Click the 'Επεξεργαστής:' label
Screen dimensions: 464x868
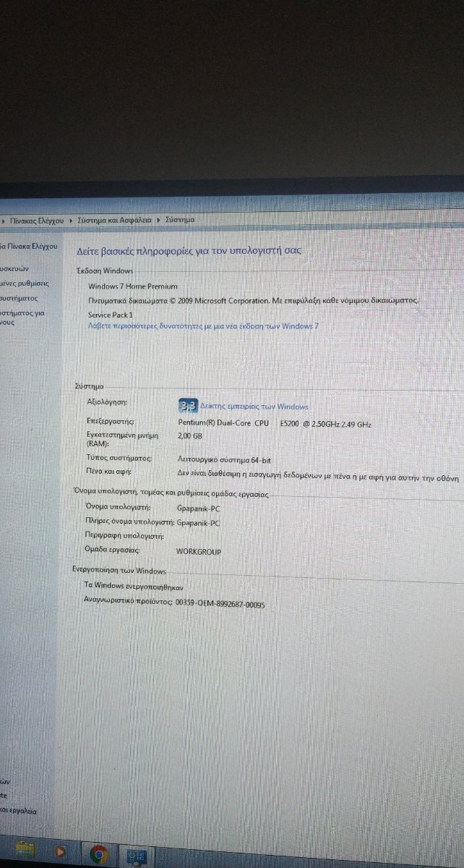[x=110, y=420]
